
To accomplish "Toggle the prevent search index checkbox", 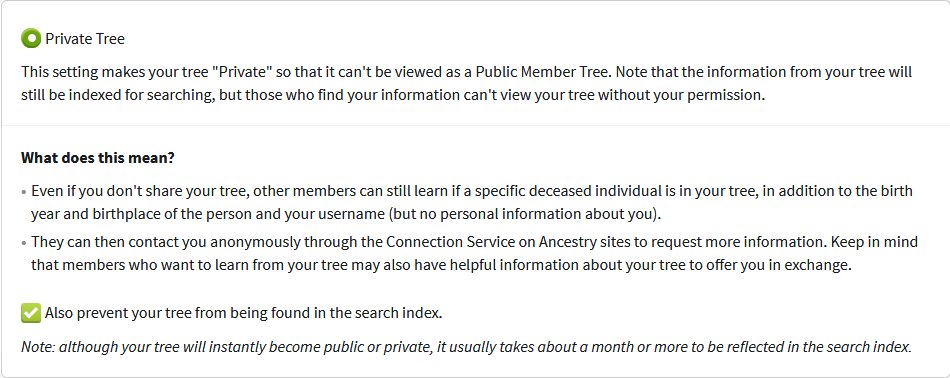I will pos(31,313).
